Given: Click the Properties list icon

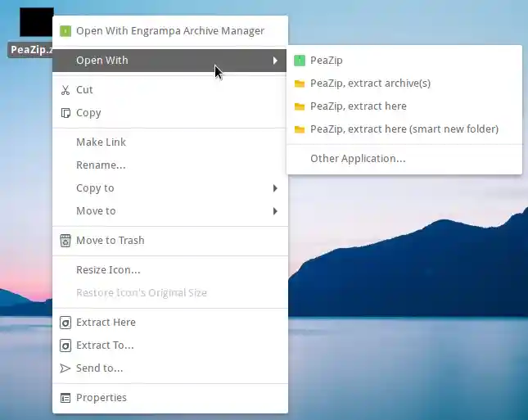Looking at the screenshot, I should coord(65,398).
